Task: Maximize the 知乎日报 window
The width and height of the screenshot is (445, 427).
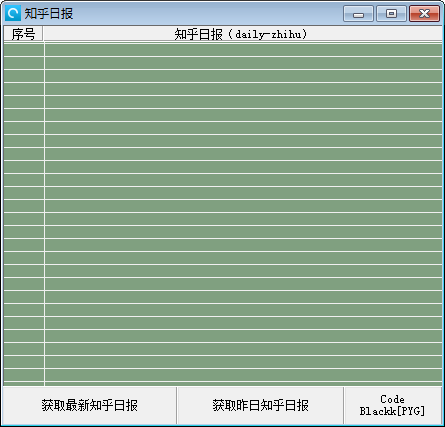Action: 391,14
